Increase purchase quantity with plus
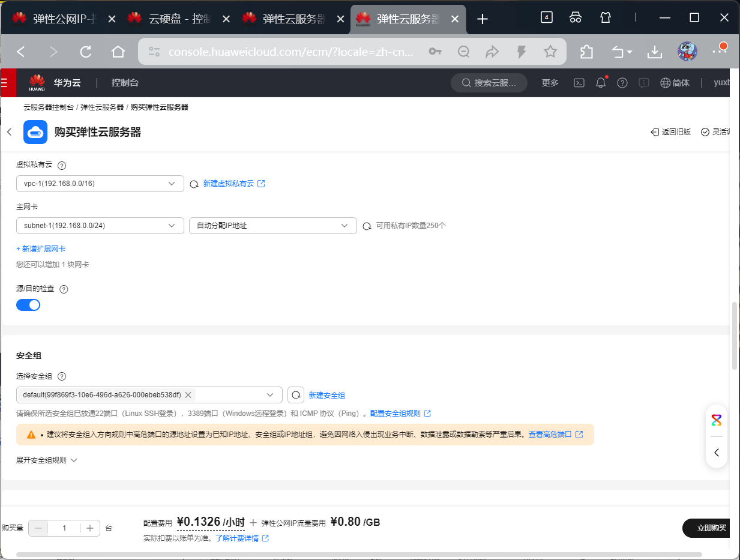This screenshot has height=560, width=740. [90, 528]
